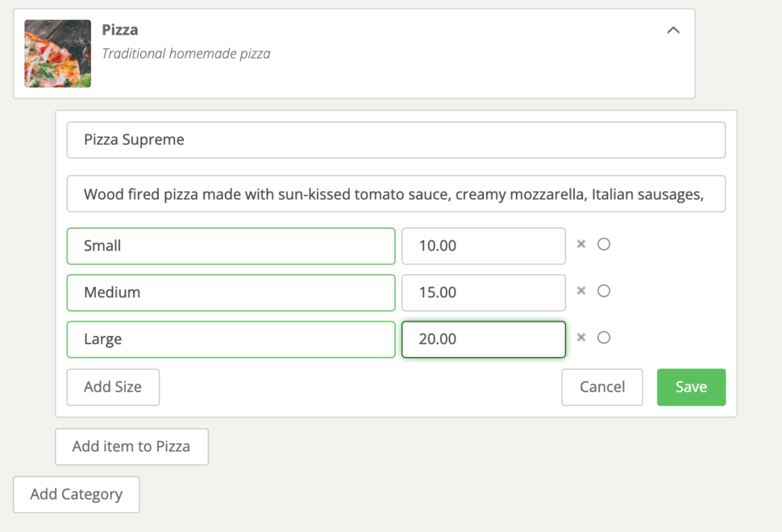This screenshot has width=782, height=532.
Task: Collapse the Pizza category section
Action: [x=673, y=29]
